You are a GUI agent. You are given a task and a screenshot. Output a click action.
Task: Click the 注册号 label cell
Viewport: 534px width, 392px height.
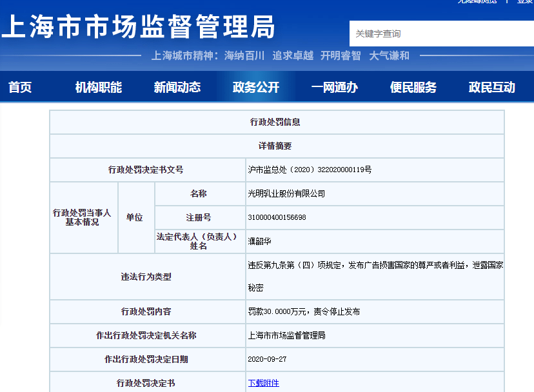click(x=199, y=217)
